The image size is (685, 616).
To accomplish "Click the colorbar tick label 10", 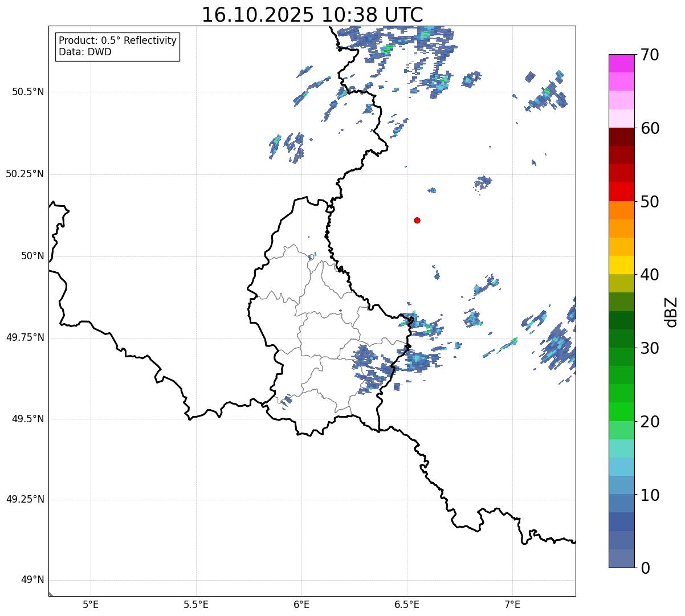I will [x=650, y=496].
